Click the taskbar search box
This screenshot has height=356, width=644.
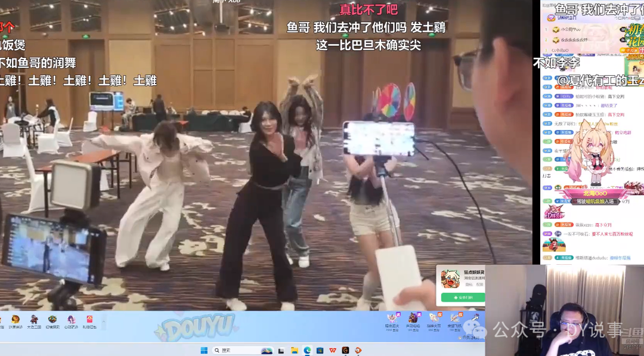pyautogui.click(x=243, y=350)
